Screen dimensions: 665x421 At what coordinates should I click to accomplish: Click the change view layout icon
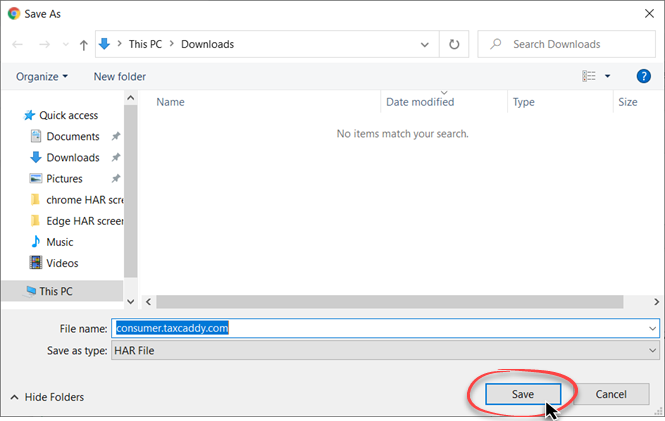589,76
